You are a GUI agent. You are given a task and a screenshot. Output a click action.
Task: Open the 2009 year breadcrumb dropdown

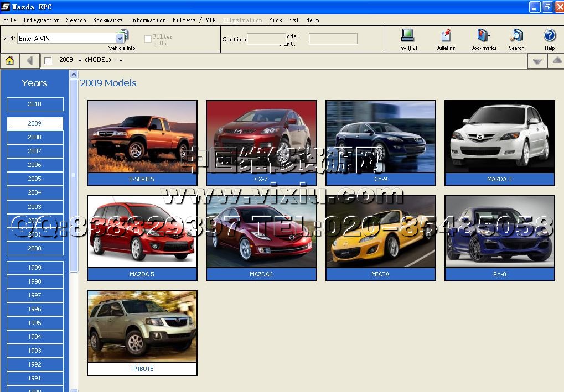tap(80, 60)
